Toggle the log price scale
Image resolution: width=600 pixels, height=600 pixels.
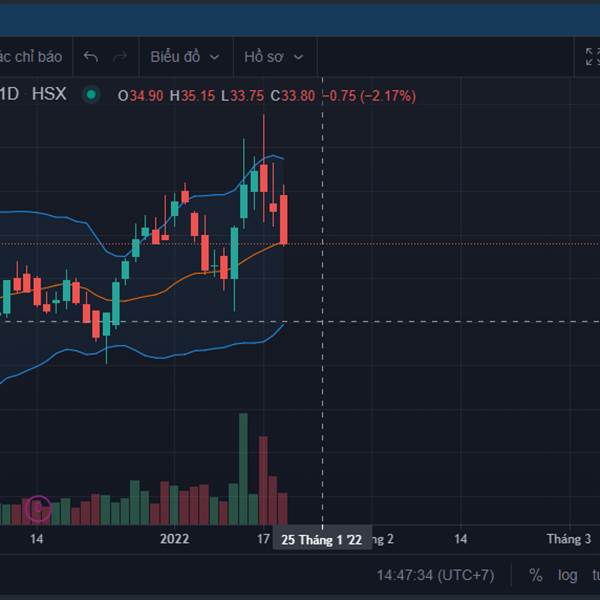pos(568,575)
